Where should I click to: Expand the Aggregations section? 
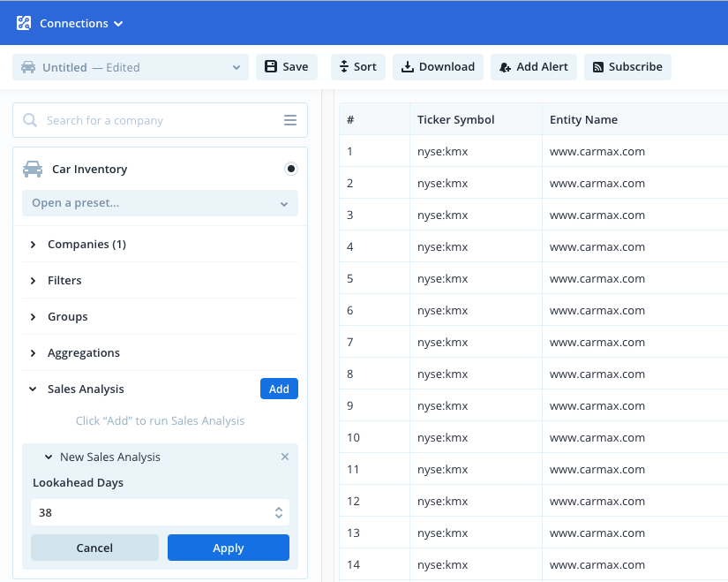[161, 353]
